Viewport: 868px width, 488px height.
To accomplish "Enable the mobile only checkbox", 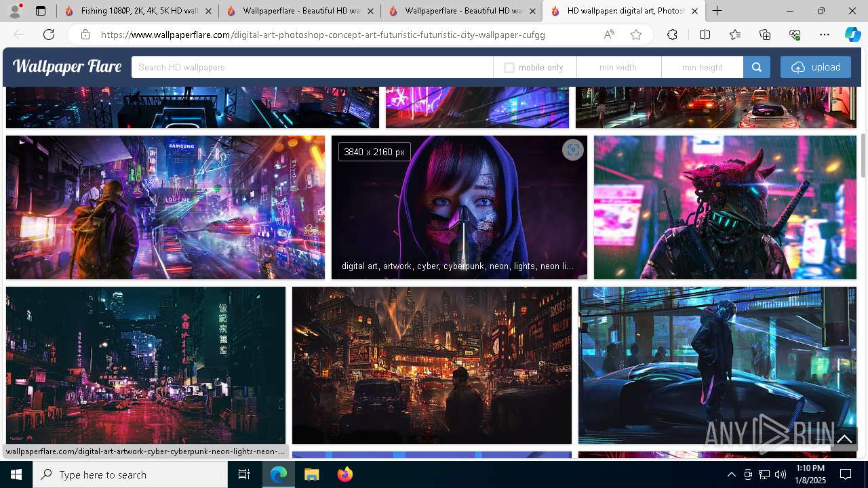I will click(x=509, y=68).
